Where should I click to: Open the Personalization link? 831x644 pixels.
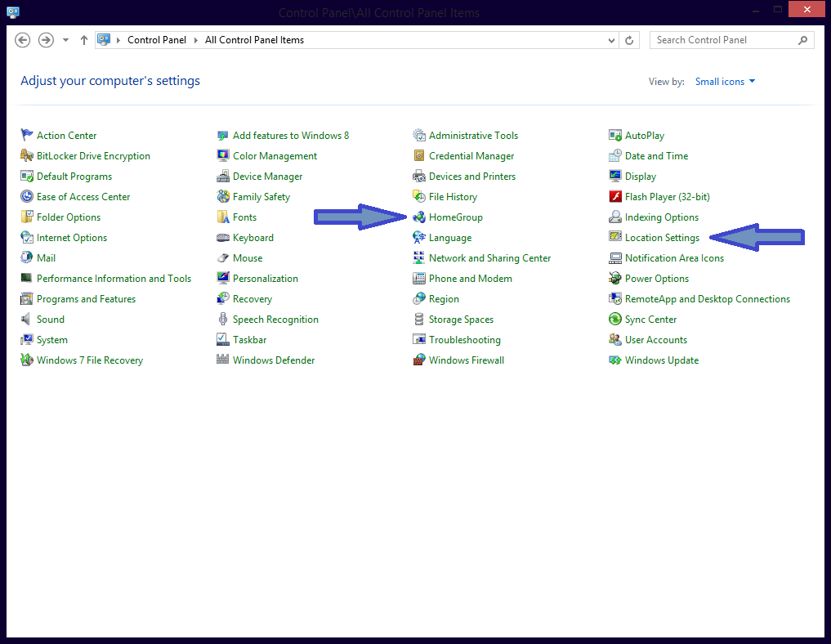tap(265, 278)
